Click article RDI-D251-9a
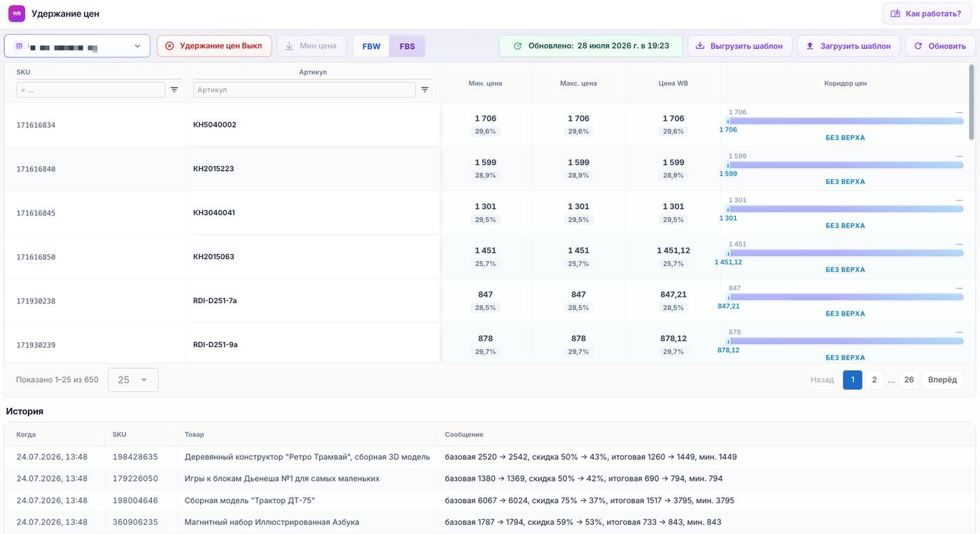 216,345
